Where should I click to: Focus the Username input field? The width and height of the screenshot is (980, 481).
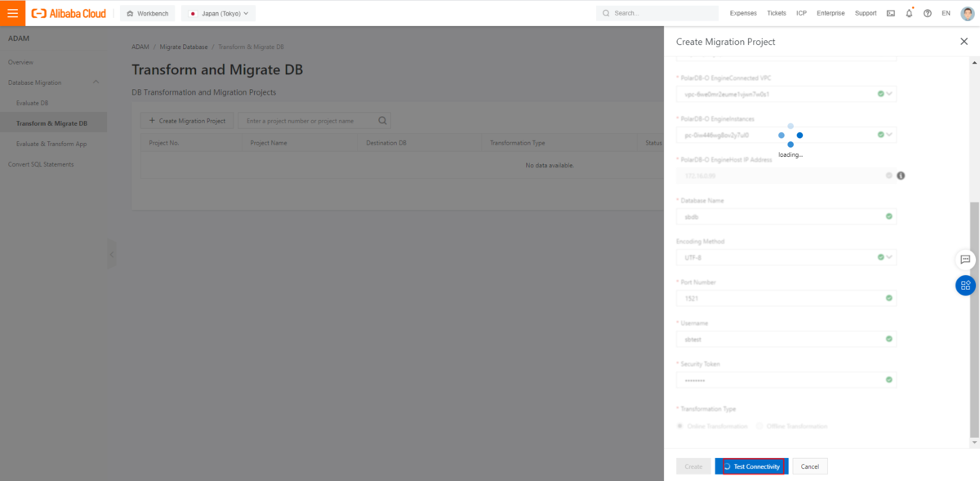coord(786,339)
